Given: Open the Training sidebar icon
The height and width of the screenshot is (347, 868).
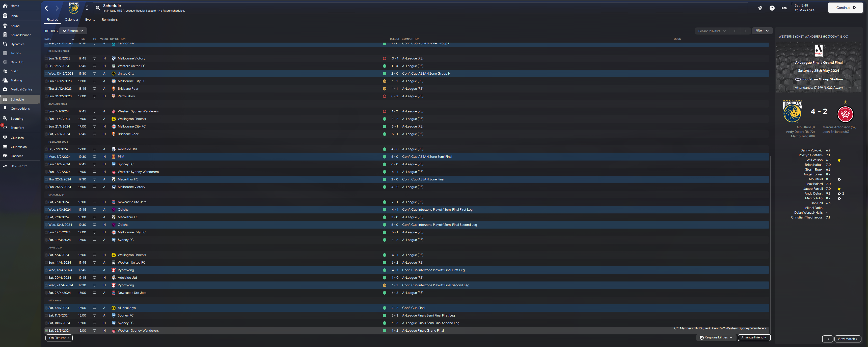Looking at the screenshot, I should [x=5, y=80].
